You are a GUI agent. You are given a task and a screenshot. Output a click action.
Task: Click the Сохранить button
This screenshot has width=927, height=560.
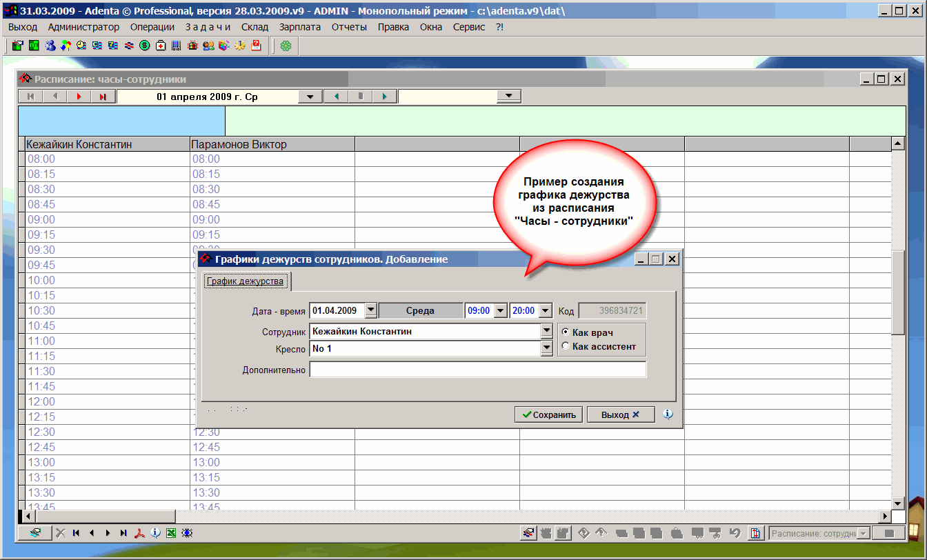[x=549, y=414]
